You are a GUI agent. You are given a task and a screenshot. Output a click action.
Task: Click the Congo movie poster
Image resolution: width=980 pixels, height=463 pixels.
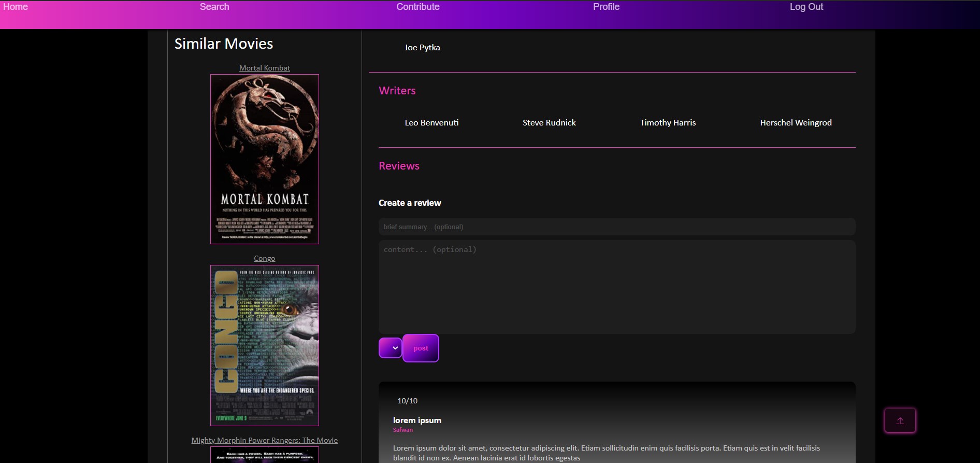(x=265, y=345)
